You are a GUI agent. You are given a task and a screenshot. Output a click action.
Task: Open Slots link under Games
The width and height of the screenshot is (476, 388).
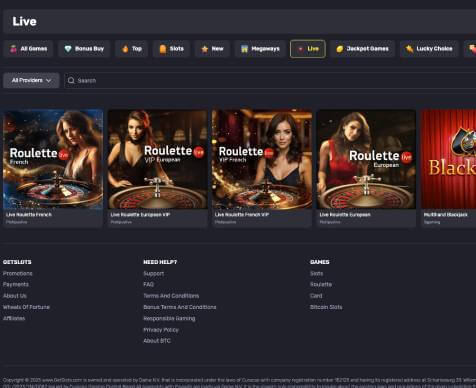[x=316, y=273]
